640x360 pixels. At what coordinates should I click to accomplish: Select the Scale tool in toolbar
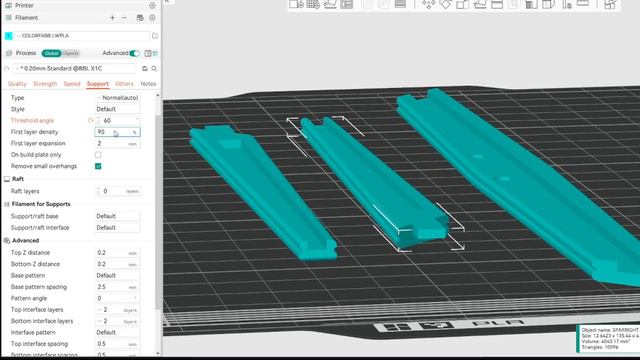[x=462, y=4]
